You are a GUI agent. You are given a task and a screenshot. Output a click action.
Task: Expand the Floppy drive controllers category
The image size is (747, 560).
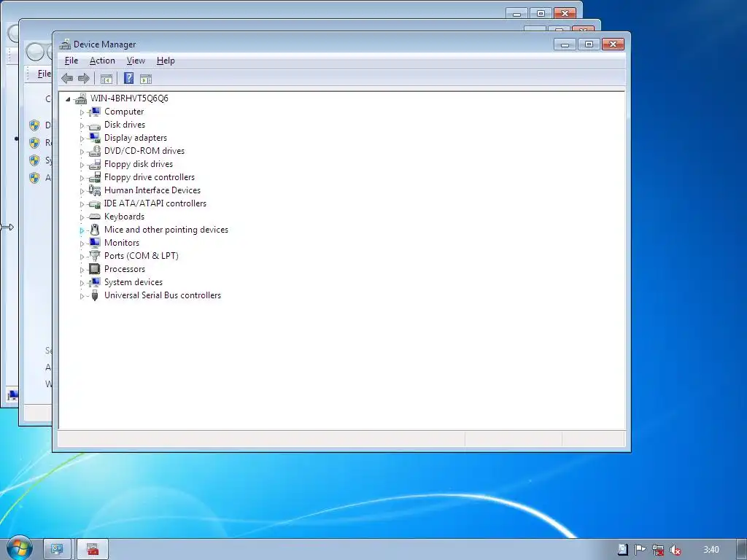(x=82, y=178)
